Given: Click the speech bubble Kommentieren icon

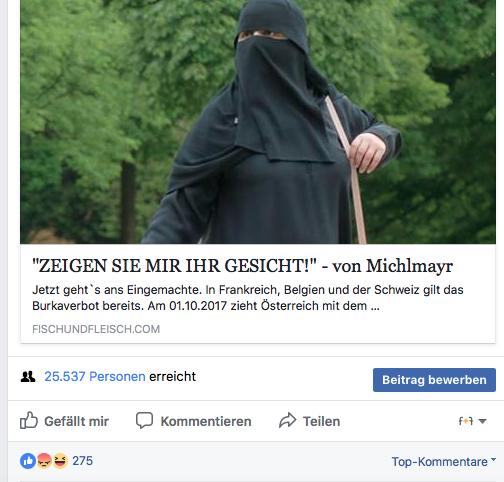Looking at the screenshot, I should (144, 420).
